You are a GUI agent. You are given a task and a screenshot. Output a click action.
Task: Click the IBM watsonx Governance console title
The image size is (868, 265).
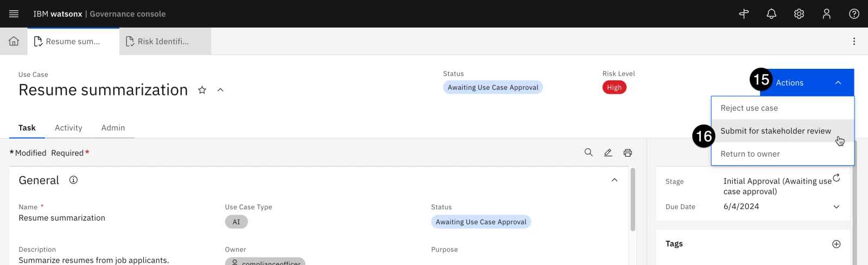click(x=99, y=14)
